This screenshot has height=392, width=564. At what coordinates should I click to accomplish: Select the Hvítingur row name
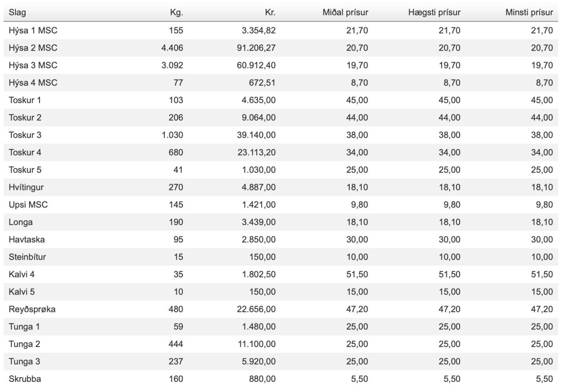point(26,187)
